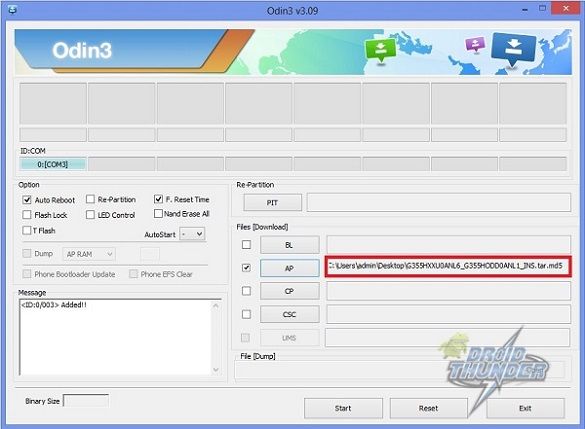
Task: Click the 0:[COM3] port indicator
Action: pos(53,164)
